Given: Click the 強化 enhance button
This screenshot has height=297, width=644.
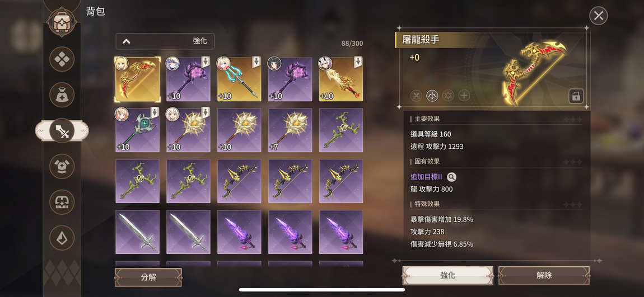Looking at the screenshot, I should coord(447,276).
